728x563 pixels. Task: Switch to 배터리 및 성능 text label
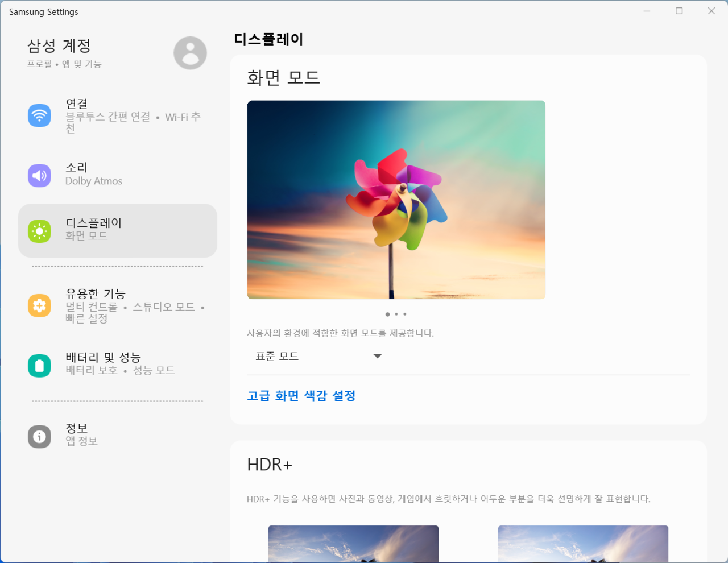click(x=103, y=357)
